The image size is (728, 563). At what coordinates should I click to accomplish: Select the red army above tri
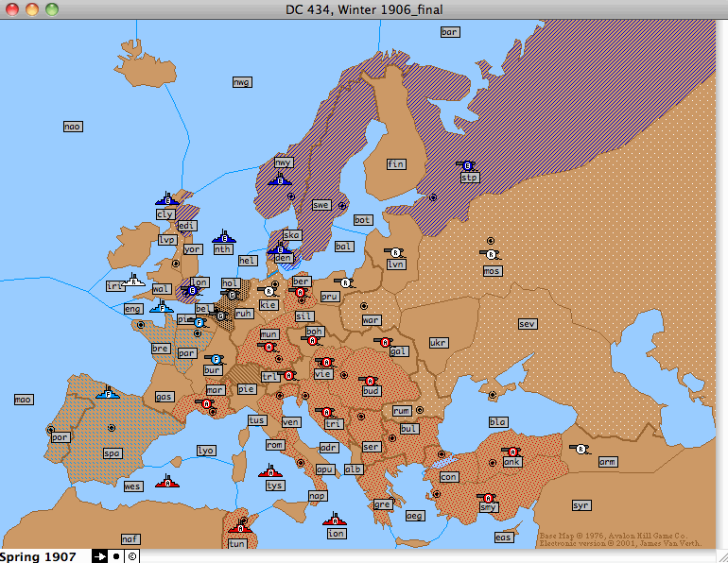point(325,412)
